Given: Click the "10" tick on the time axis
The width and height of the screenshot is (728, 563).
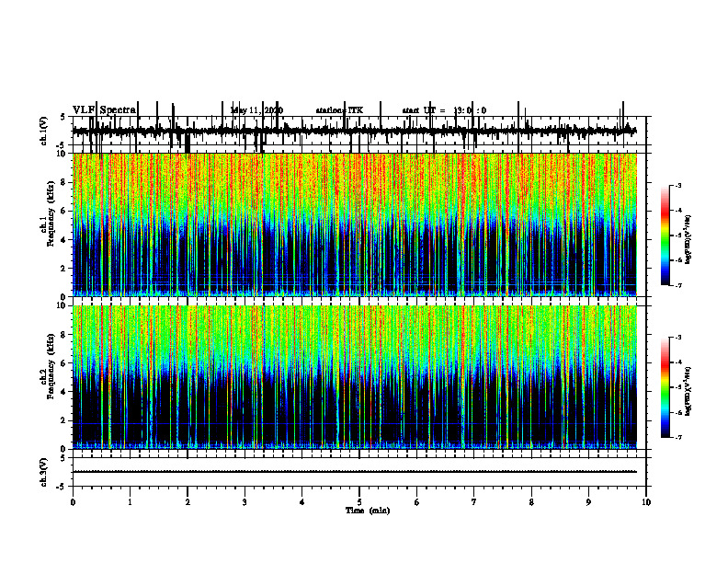Looking at the screenshot, I should [x=646, y=502].
